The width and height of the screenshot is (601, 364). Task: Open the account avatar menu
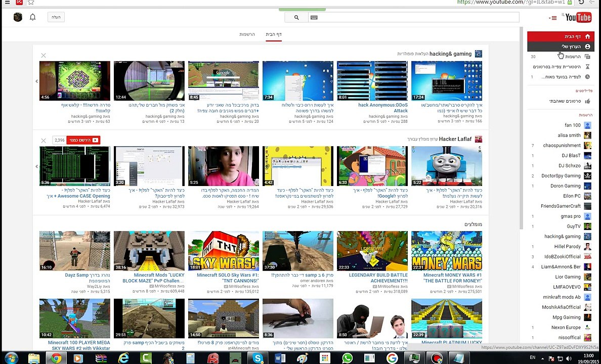click(18, 17)
